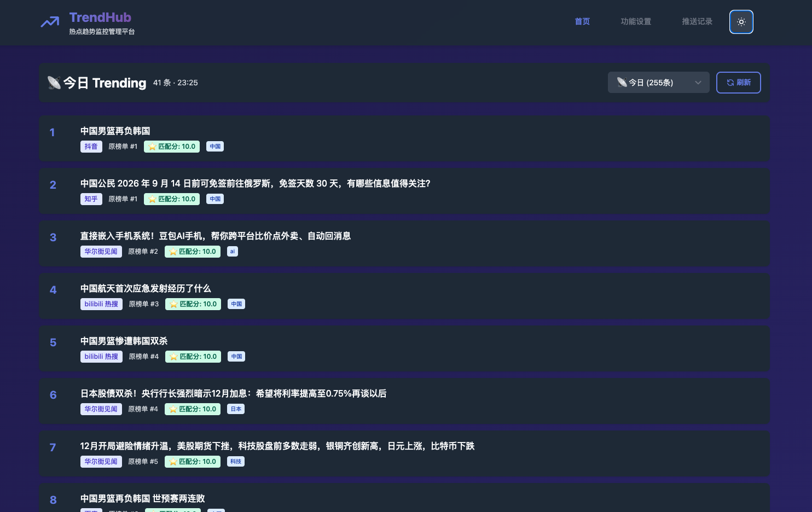812x512 pixels.
Task: Toggle the 科技 tag on rank 7 item
Action: coord(235,461)
